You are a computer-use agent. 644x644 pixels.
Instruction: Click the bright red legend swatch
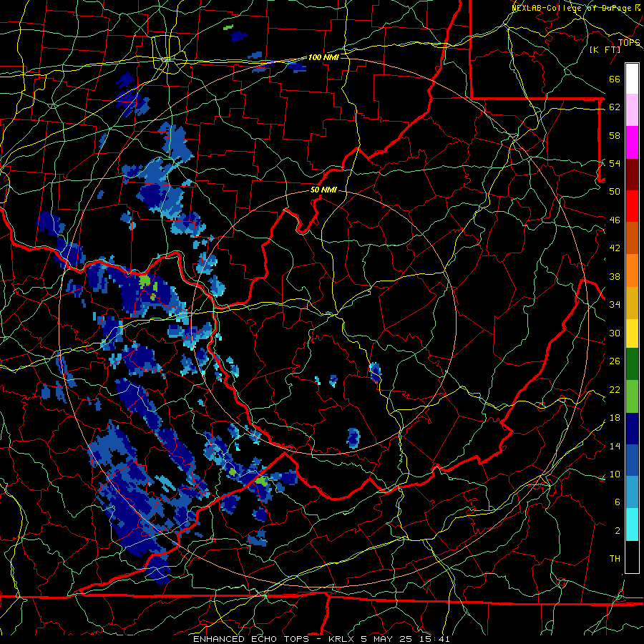[x=632, y=206]
